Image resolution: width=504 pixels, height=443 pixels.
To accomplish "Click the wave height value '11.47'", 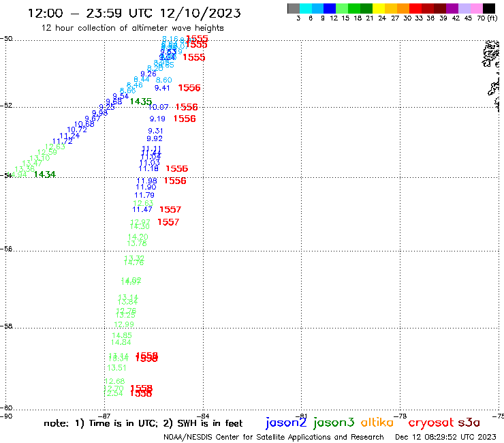I will pyautogui.click(x=142, y=209).
